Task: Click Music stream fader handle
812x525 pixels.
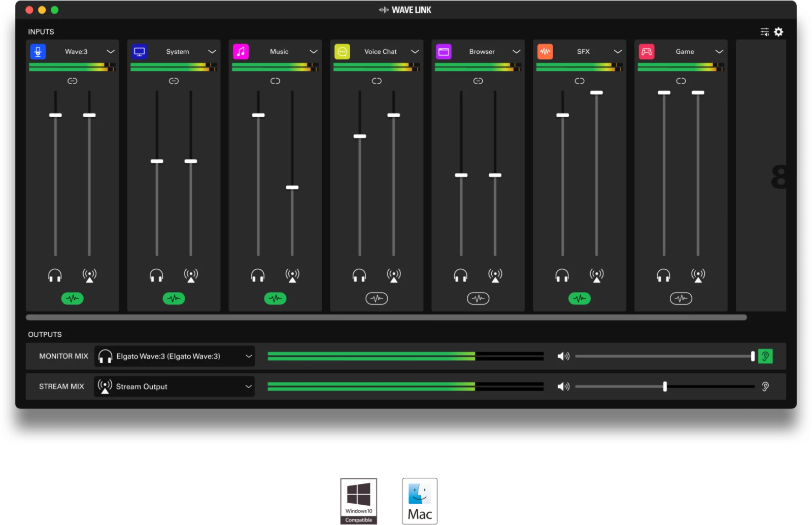Action: tap(292, 187)
